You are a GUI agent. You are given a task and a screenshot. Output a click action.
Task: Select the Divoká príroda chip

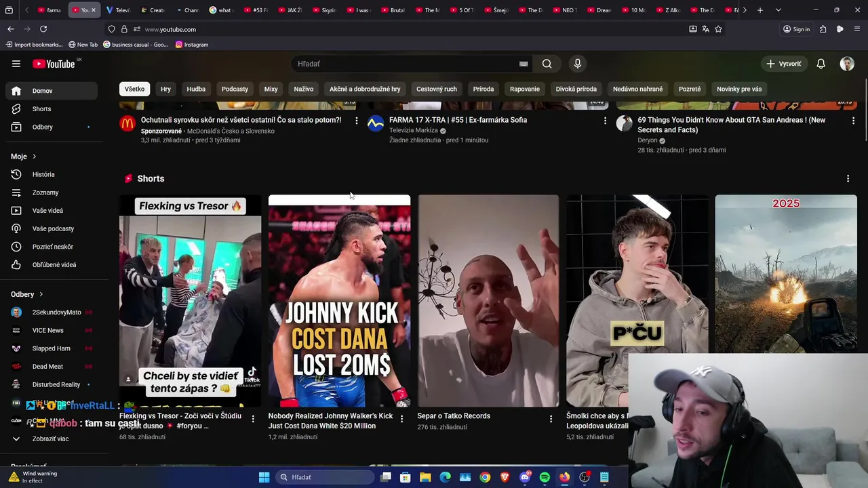coord(576,89)
